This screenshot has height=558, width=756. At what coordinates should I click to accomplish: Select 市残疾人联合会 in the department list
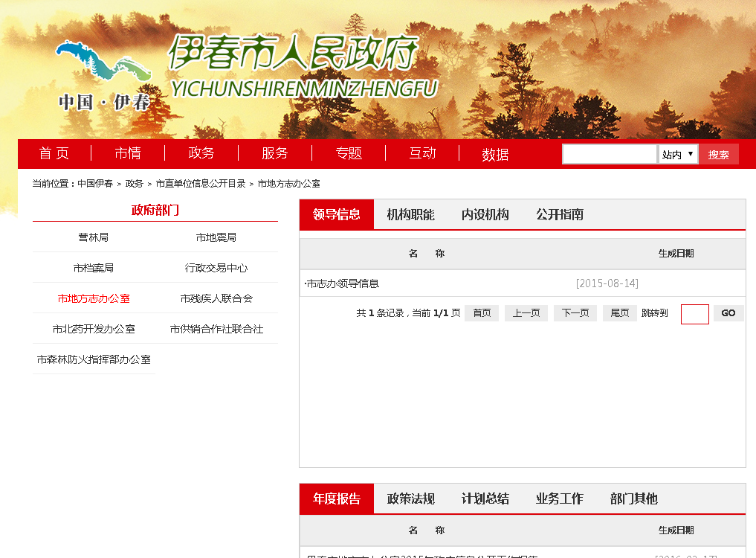pyautogui.click(x=216, y=298)
